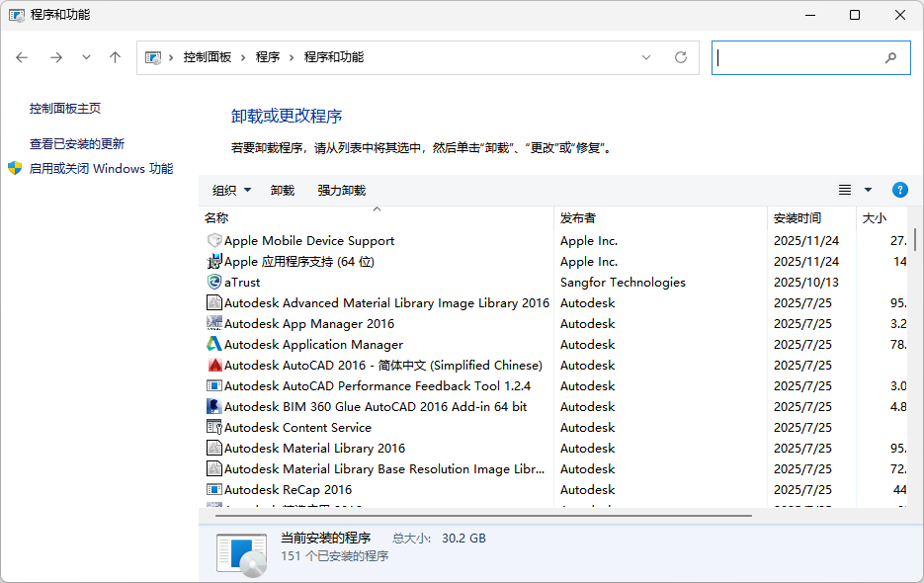This screenshot has width=924, height=583.
Task: Select Autodesk AutoCAD 2016 red icon
Action: coord(214,365)
